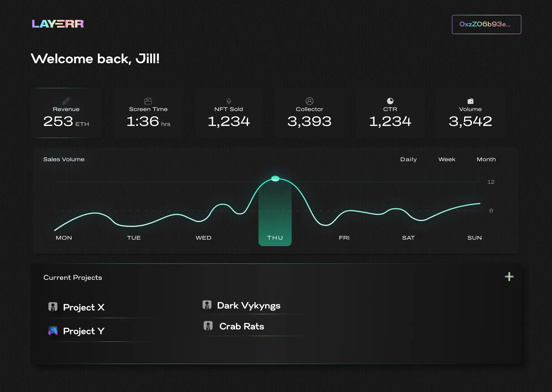The width and height of the screenshot is (552, 392).
Task: Click the LAYERR logo
Action: point(58,24)
